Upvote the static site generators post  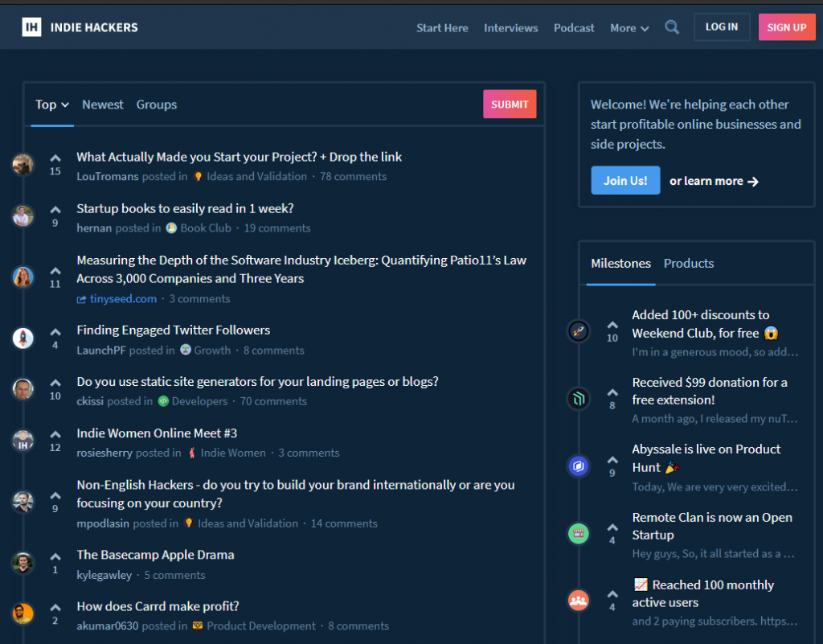click(x=55, y=383)
